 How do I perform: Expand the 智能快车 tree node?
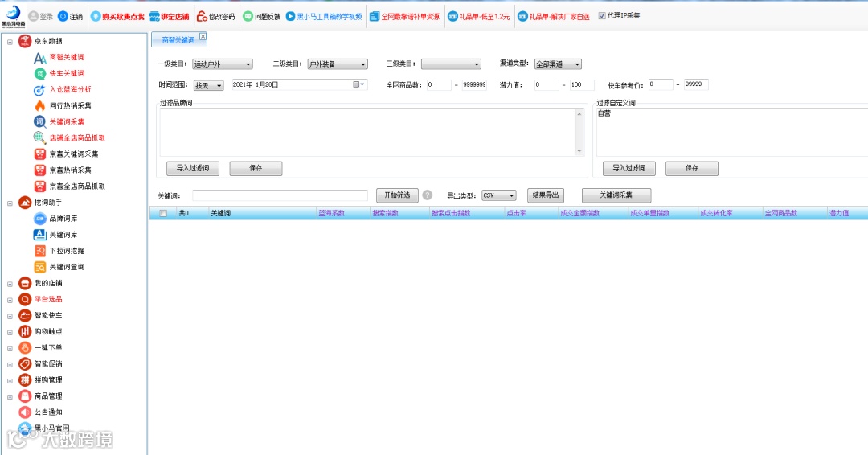(10, 316)
